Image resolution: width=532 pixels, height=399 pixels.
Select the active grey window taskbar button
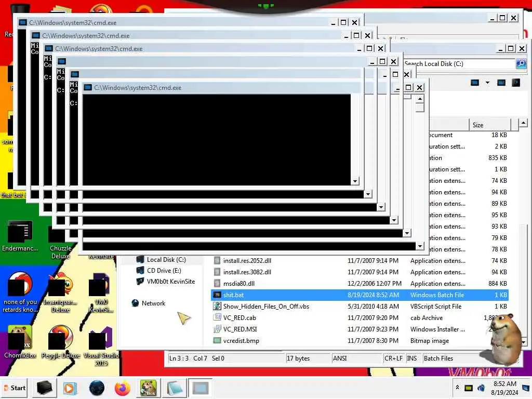pos(200,388)
